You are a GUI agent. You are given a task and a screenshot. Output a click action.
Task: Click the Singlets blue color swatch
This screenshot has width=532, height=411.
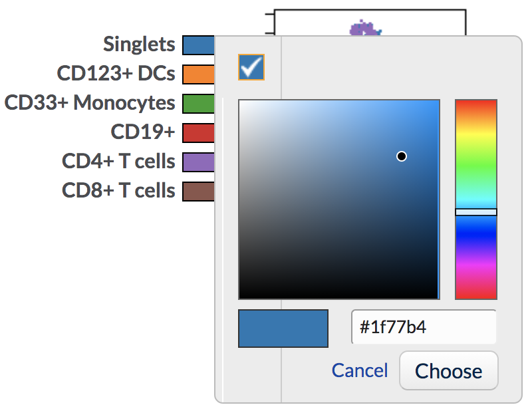[198, 45]
